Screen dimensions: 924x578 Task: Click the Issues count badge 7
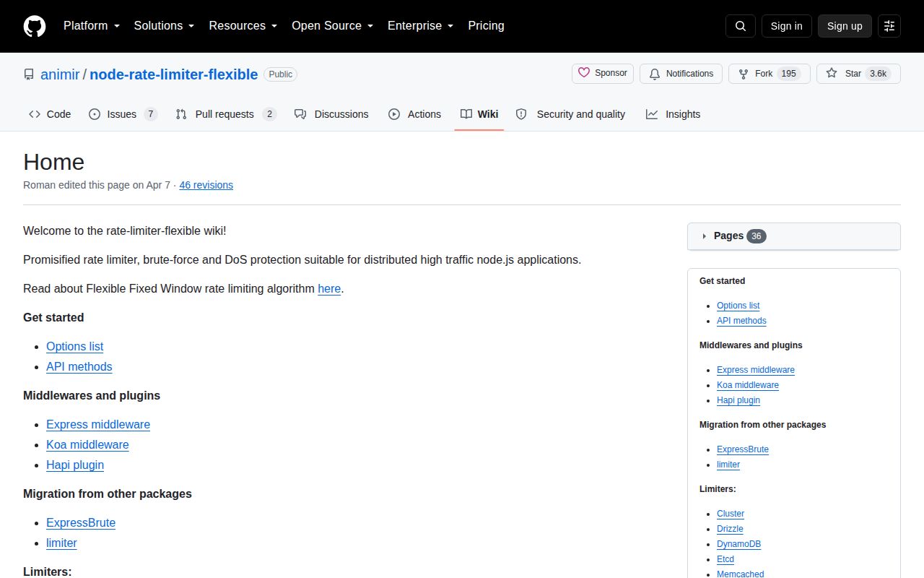[x=150, y=114]
